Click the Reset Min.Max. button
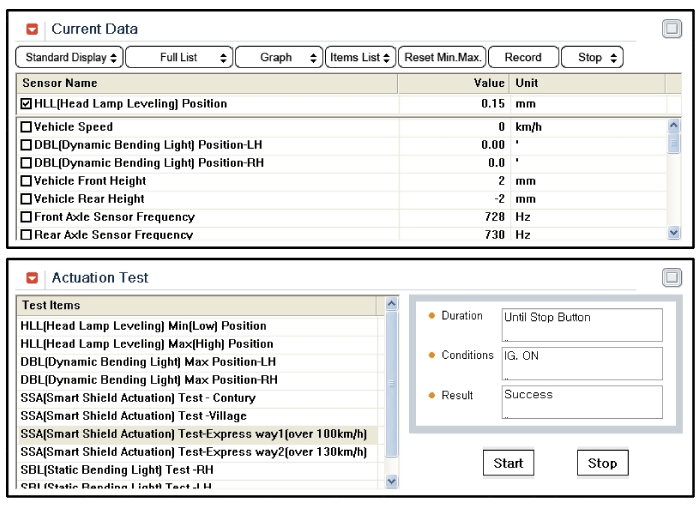700x505 pixels. [443, 58]
